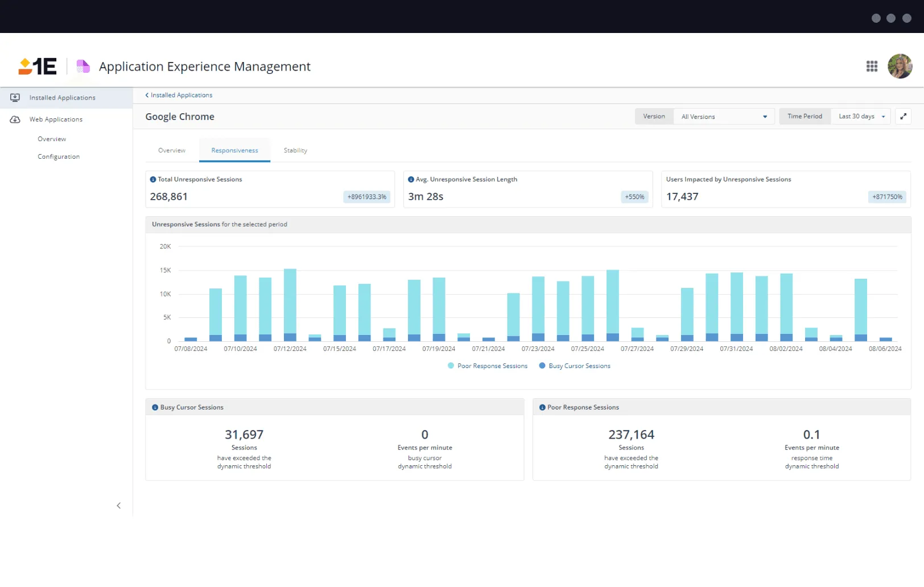924x587 pixels.
Task: Click the Web Applications cloud icon
Action: coord(15,119)
